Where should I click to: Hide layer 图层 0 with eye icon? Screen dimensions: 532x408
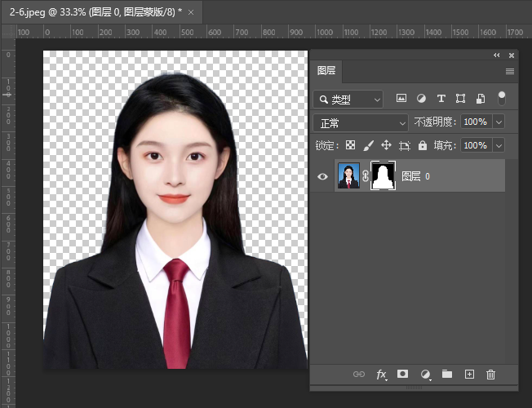tap(322, 175)
